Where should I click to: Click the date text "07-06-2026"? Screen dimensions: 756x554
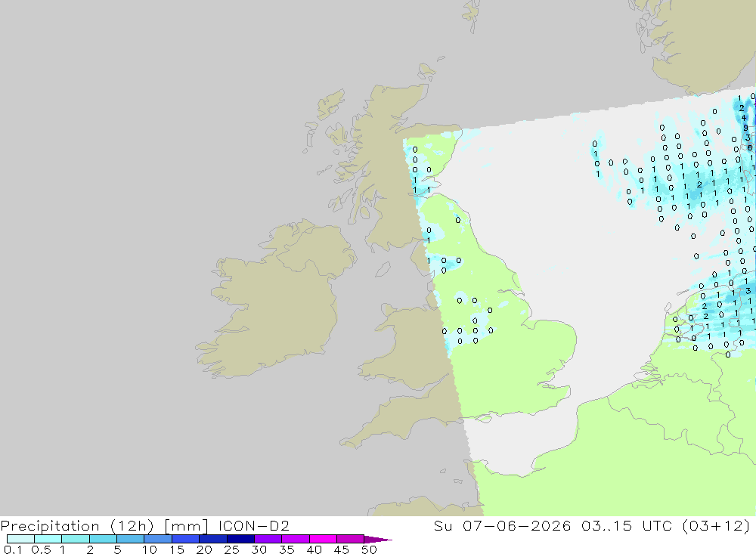(516, 525)
